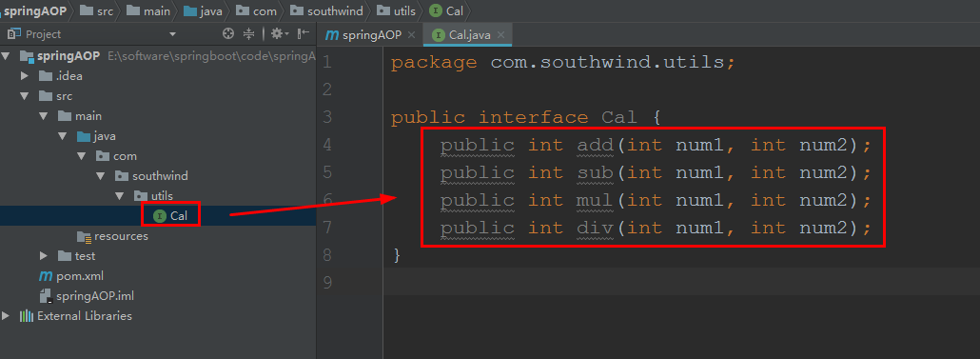Select the resources folder
Viewport: 980px width, 359px height.
[112, 236]
